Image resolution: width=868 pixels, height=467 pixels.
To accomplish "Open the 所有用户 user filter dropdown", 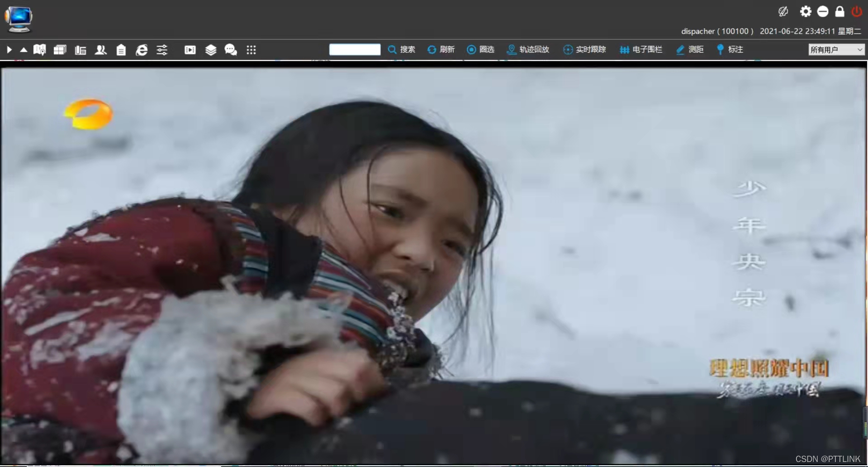I will pos(836,50).
